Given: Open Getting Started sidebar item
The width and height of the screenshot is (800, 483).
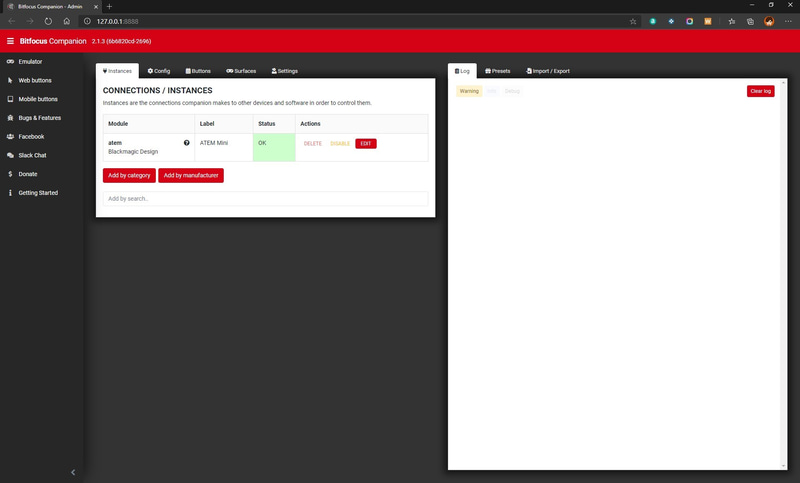Looking at the screenshot, I should (x=33, y=193).
